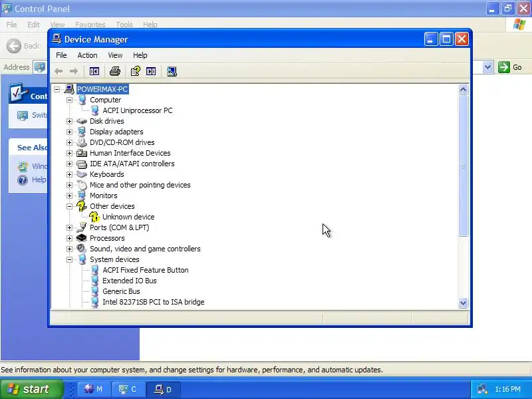Click the Keyboards icon
This screenshot has height=399, width=532.
click(82, 174)
